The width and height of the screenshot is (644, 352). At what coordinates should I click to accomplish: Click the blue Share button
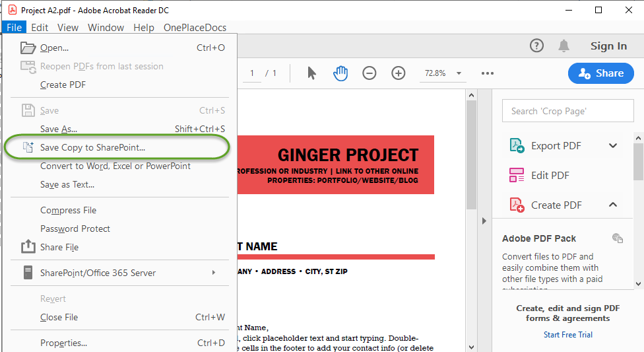tap(601, 73)
